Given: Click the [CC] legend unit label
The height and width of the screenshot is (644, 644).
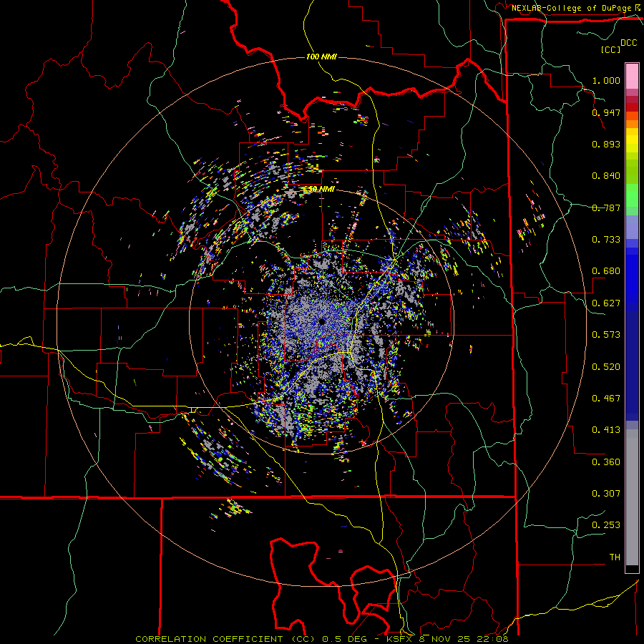Looking at the screenshot, I should pyautogui.click(x=610, y=49).
